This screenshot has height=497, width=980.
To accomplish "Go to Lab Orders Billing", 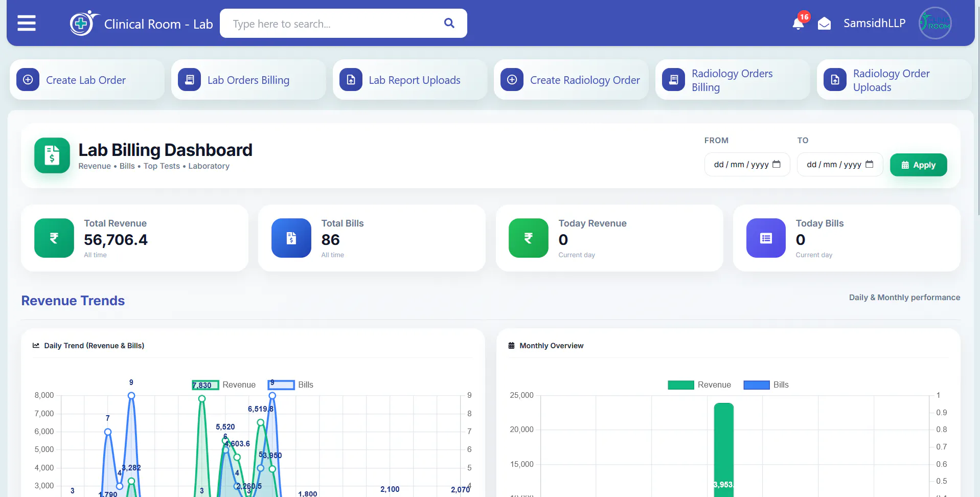I will tap(248, 80).
